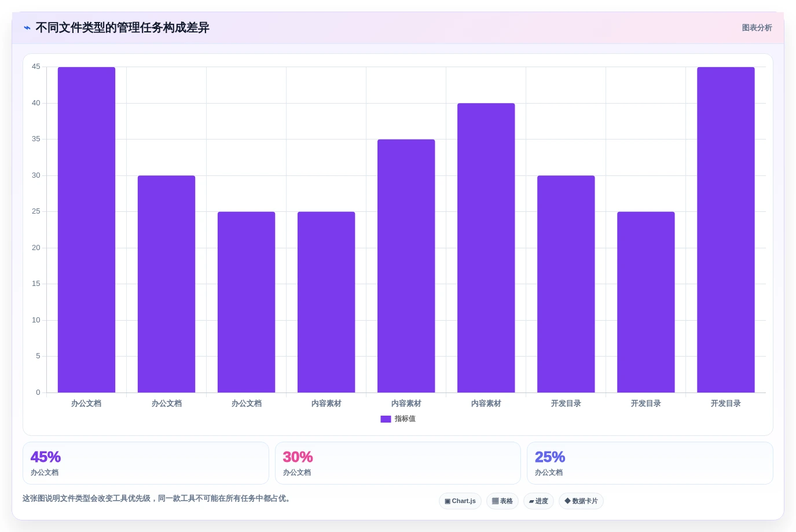Click the y-axis tick label 10
Screen dimensions: 796x532
[36, 320]
